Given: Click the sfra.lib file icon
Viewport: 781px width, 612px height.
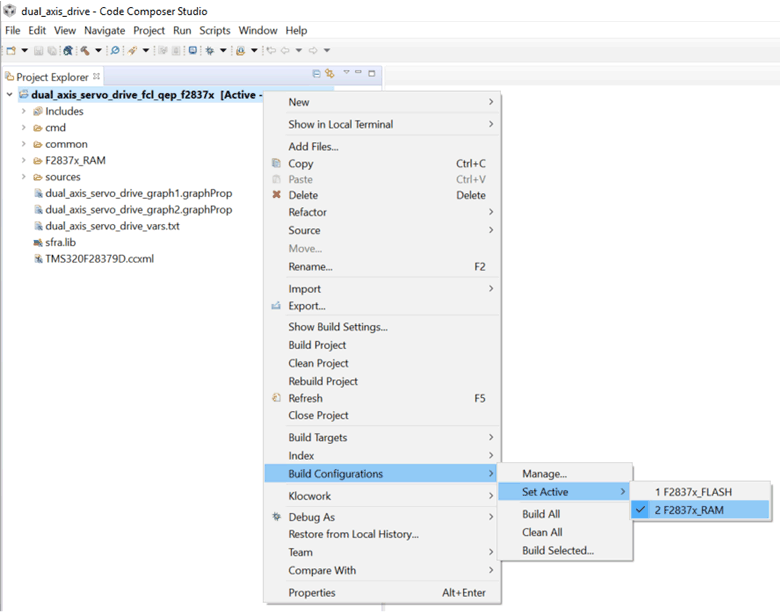Looking at the screenshot, I should pyautogui.click(x=38, y=242).
